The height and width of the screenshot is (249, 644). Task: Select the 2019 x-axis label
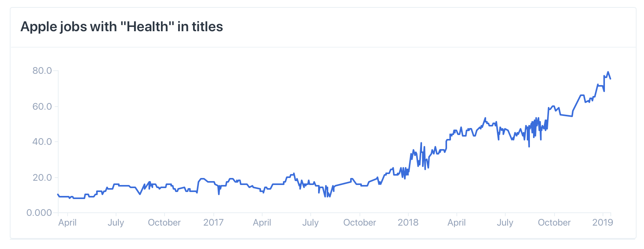[x=603, y=222]
